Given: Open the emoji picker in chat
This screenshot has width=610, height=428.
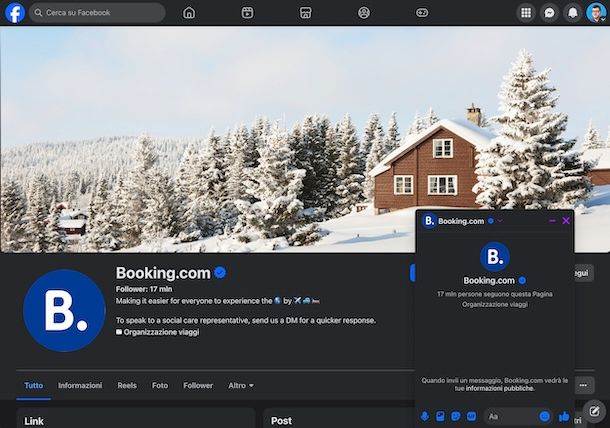Looking at the screenshot, I should pos(545,416).
